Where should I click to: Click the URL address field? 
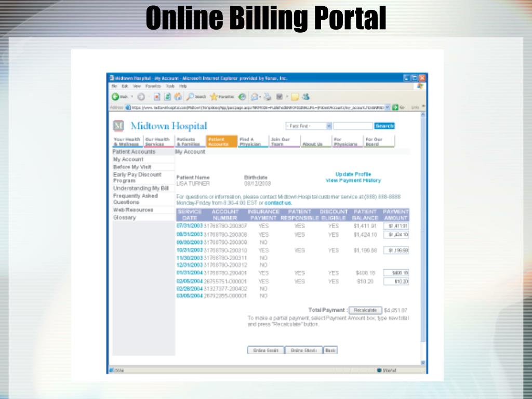[x=258, y=107]
